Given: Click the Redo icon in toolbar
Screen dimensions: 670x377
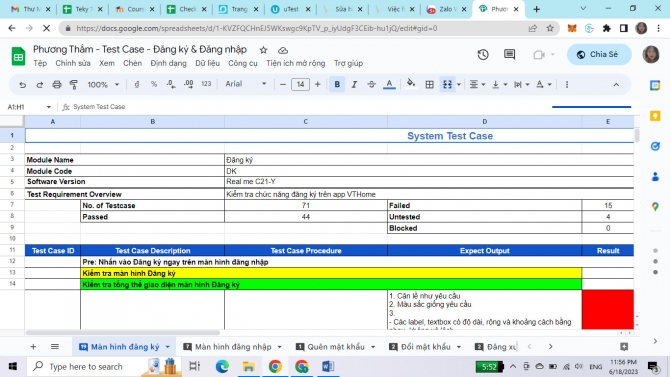Looking at the screenshot, I should point(39,85).
